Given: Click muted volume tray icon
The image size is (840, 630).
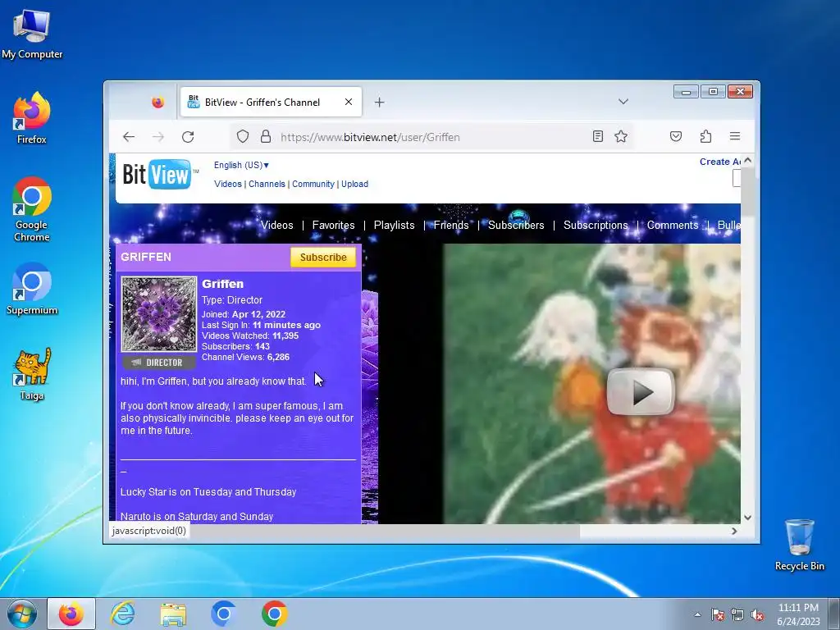Looking at the screenshot, I should (757, 614).
